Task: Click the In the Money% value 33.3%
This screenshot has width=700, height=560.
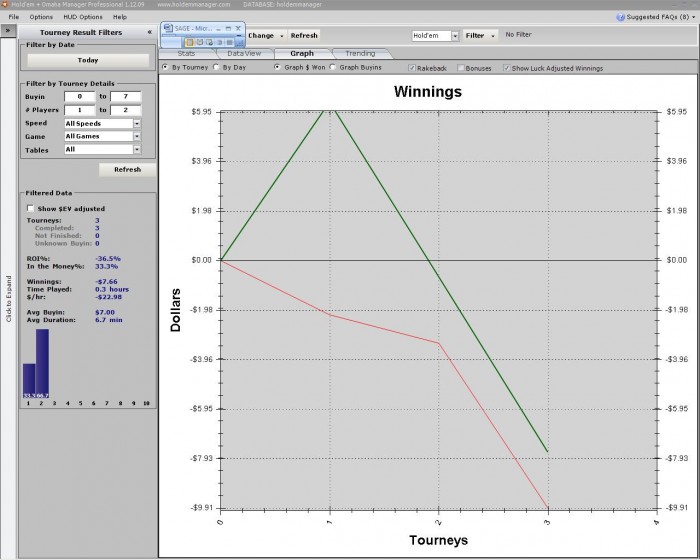Action: [106, 267]
